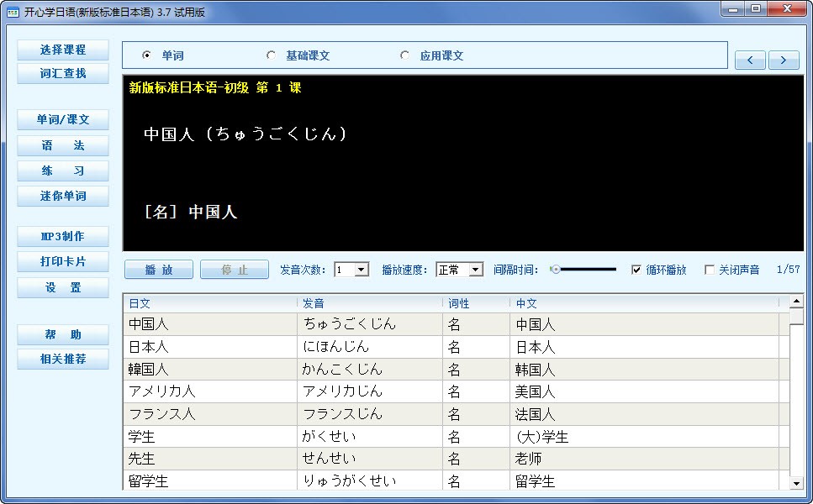Enable 关闭声音 mute checkbox
The width and height of the screenshot is (813, 504).
710,270
